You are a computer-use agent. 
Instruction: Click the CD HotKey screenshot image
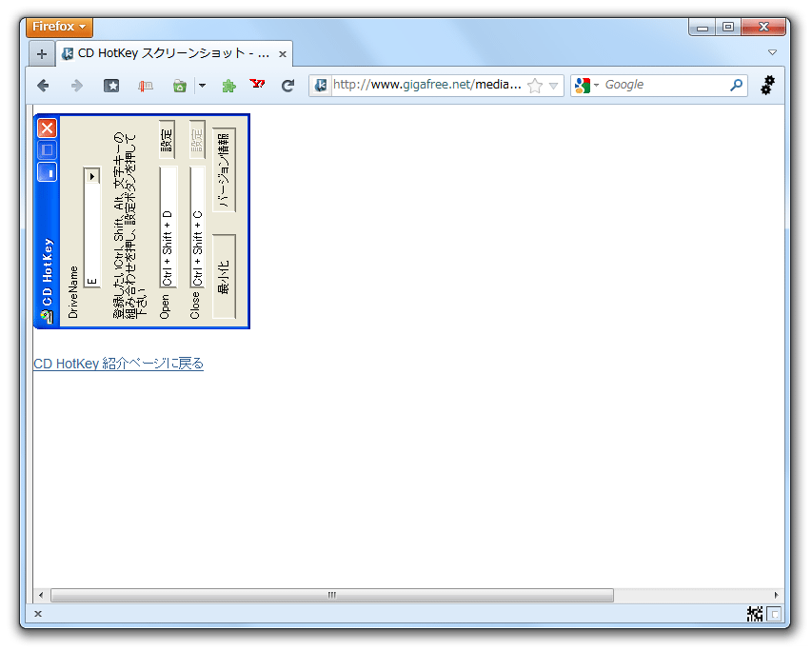tap(142, 221)
